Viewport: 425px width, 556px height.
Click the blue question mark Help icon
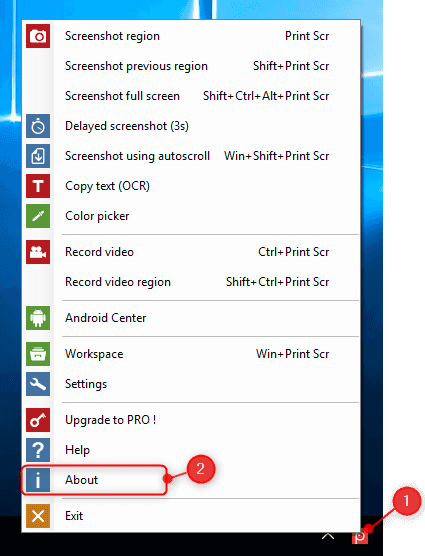(x=38, y=450)
